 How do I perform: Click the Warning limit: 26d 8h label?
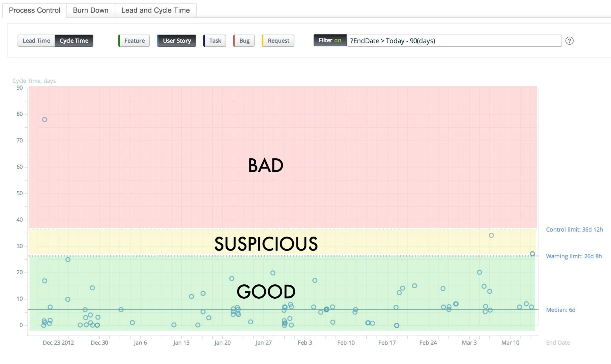point(573,256)
